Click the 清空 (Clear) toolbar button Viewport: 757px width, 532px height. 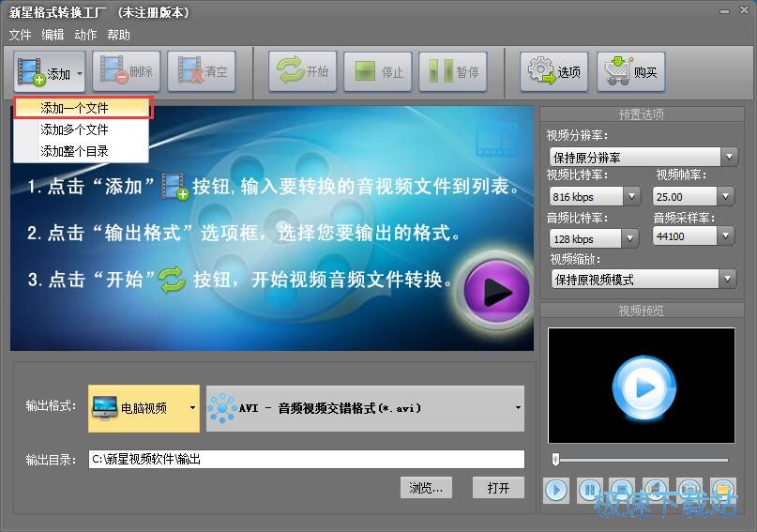point(202,71)
